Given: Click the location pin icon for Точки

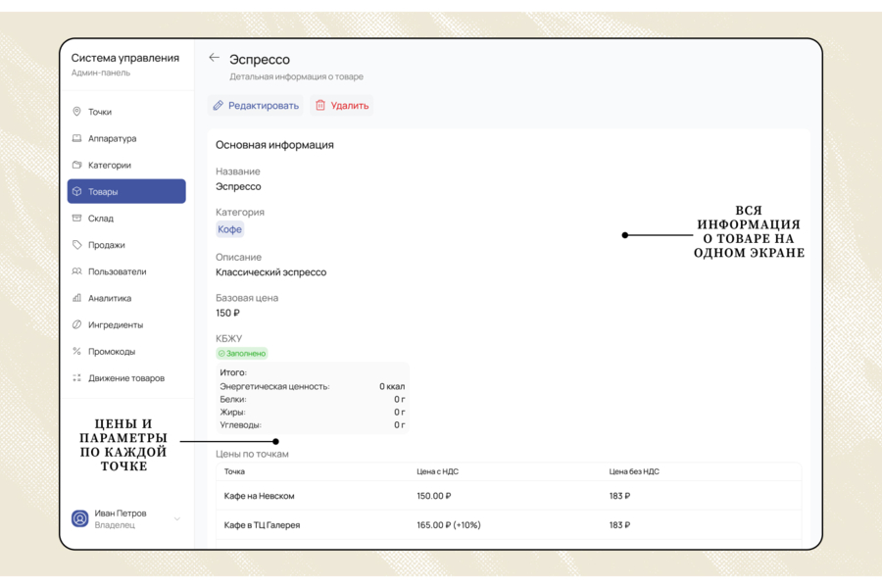Looking at the screenshot, I should tap(77, 112).
